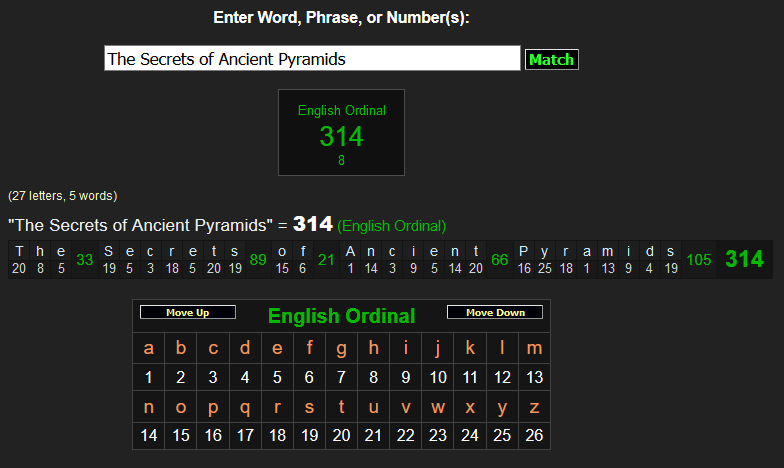Select the English Ordinal result box above letter count

click(x=341, y=132)
